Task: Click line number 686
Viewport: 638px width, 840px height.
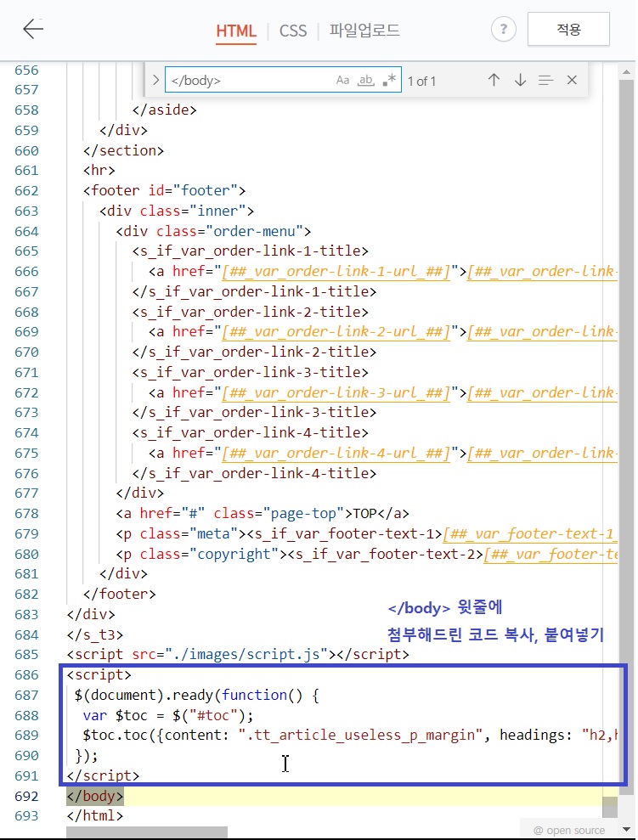Action: 27,675
